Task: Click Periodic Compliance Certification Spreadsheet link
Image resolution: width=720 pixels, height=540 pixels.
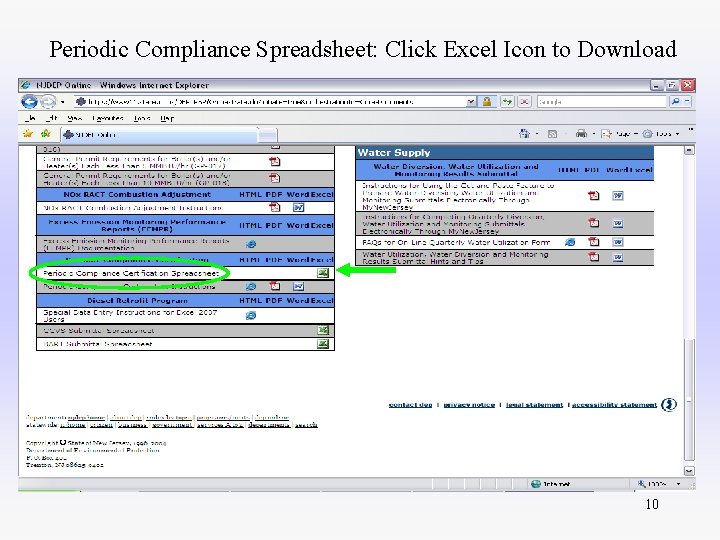Action: coord(131,273)
